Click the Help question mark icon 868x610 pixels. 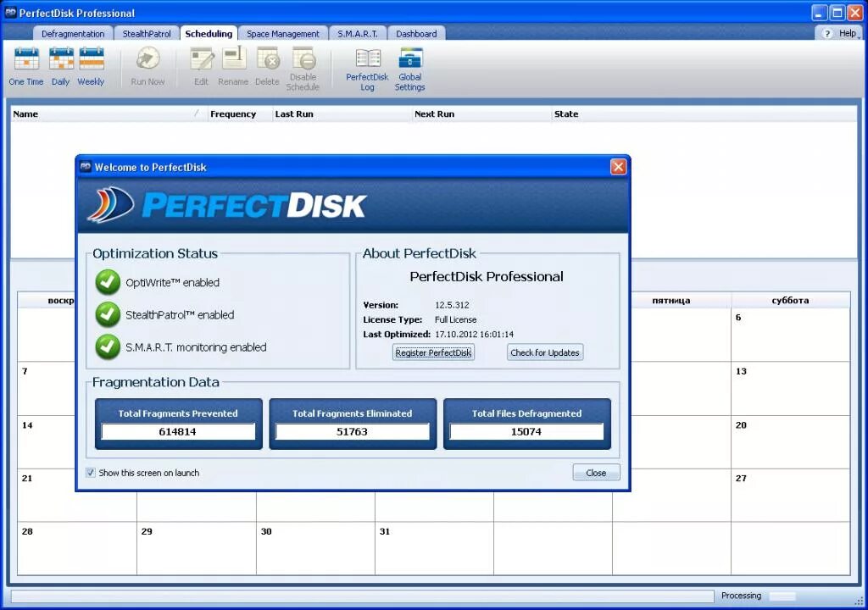click(827, 34)
